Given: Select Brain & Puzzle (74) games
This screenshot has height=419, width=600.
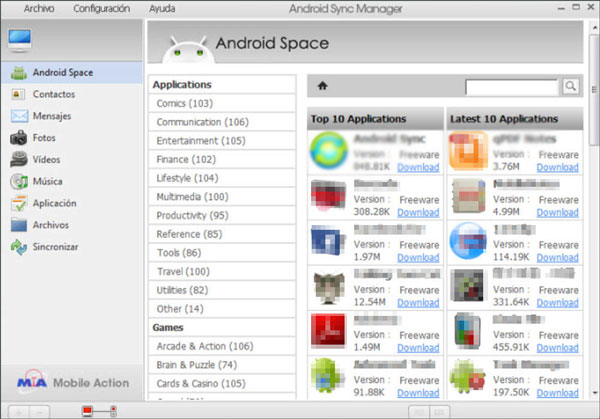Looking at the screenshot, I should pos(222,365).
